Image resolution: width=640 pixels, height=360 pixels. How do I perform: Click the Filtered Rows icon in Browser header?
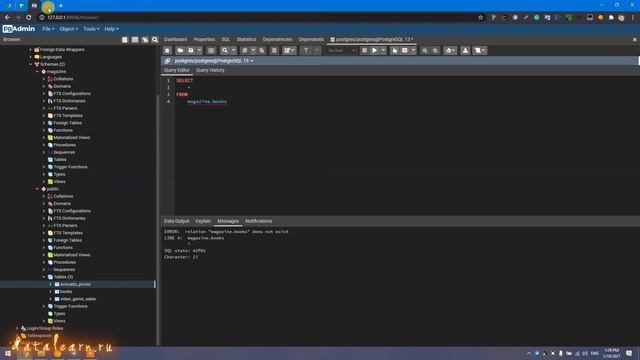tap(145, 40)
